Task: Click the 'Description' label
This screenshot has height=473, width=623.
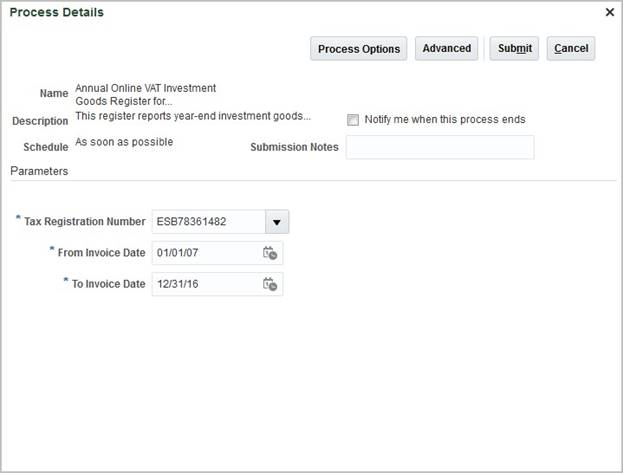Action: point(40,121)
